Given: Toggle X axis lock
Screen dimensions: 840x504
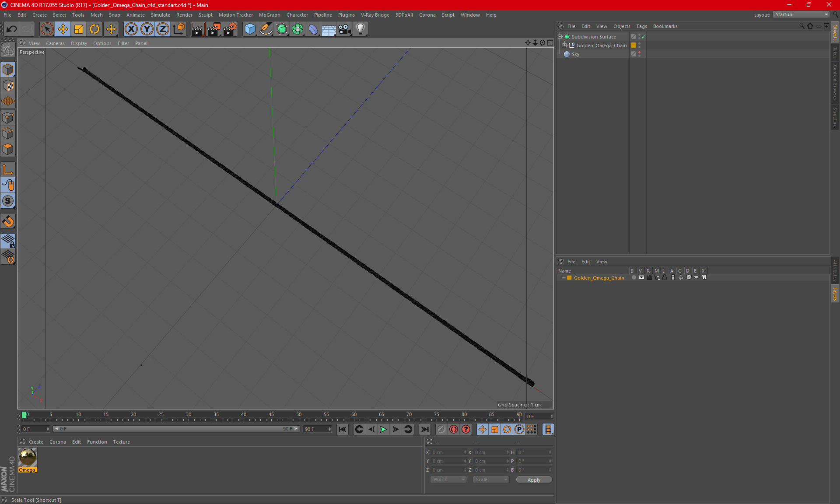Looking at the screenshot, I should click(x=131, y=29).
